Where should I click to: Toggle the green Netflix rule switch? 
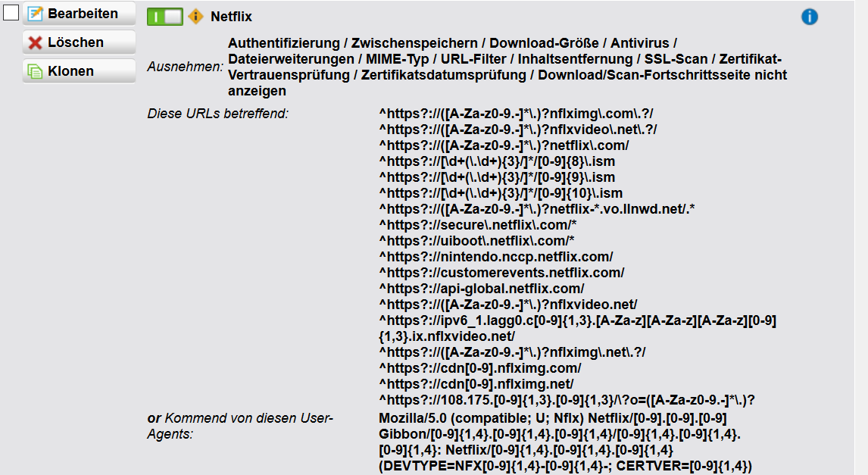(165, 16)
